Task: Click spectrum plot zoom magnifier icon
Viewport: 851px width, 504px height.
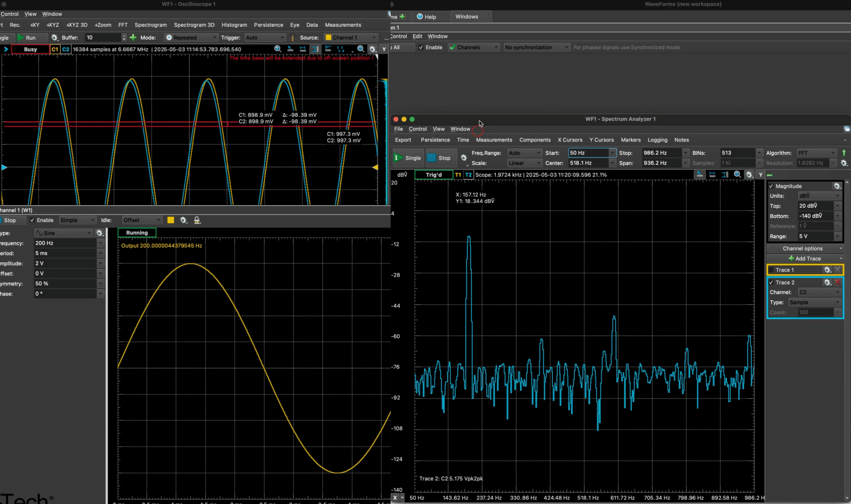Action: coord(737,174)
